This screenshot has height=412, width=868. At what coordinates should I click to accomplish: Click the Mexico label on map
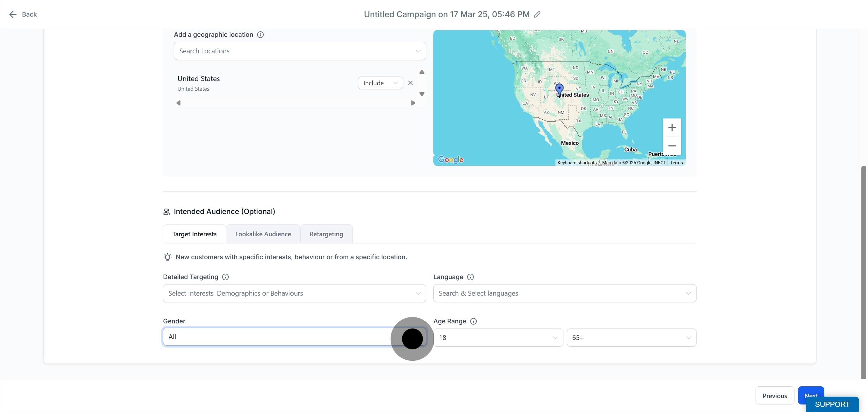(x=569, y=143)
